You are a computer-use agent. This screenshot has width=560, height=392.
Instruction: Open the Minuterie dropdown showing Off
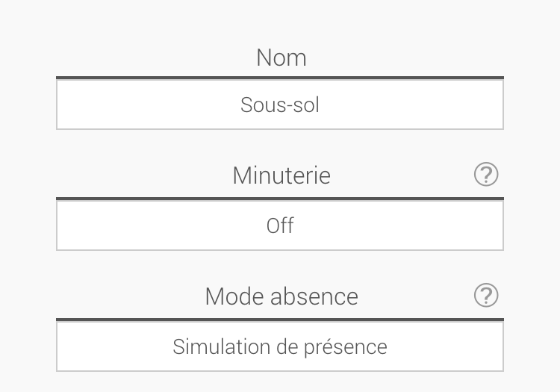click(280, 225)
